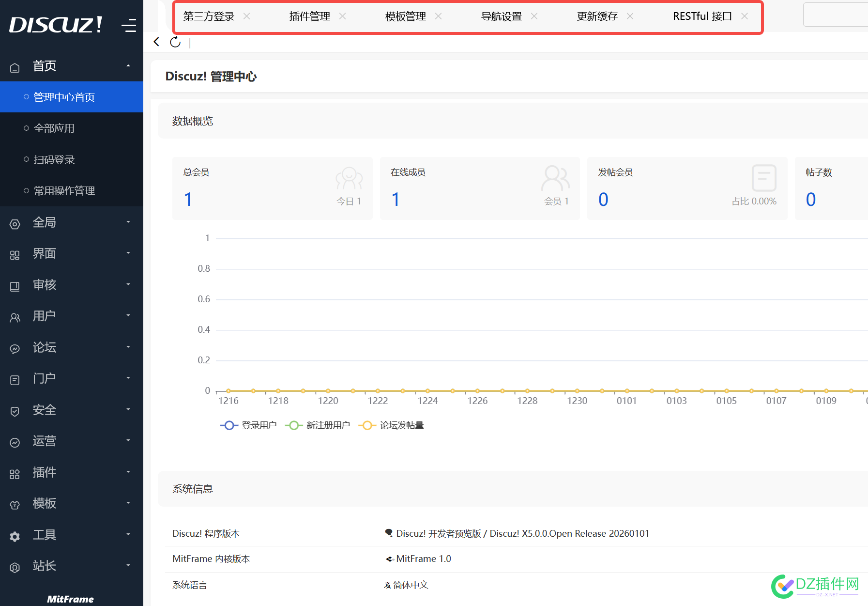Toggle 登录用户 series in chart legend
The height and width of the screenshot is (606, 868).
[x=248, y=425]
